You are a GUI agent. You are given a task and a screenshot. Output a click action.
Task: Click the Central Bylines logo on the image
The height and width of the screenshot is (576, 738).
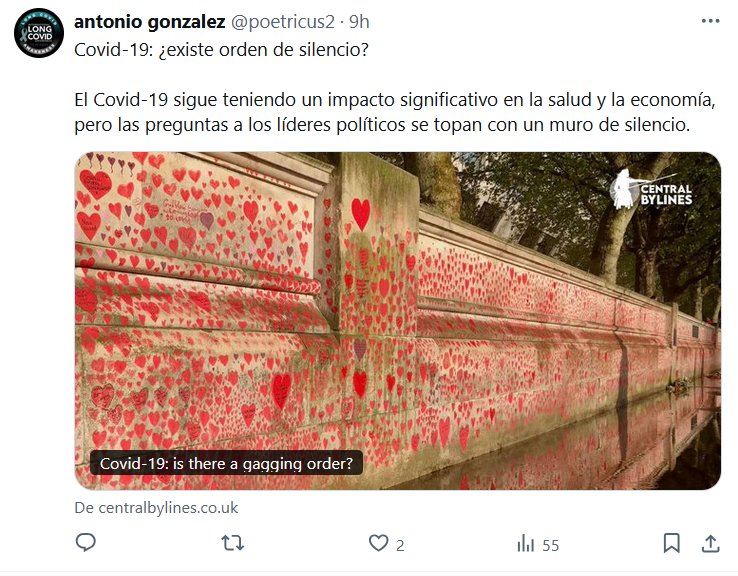coord(651,190)
